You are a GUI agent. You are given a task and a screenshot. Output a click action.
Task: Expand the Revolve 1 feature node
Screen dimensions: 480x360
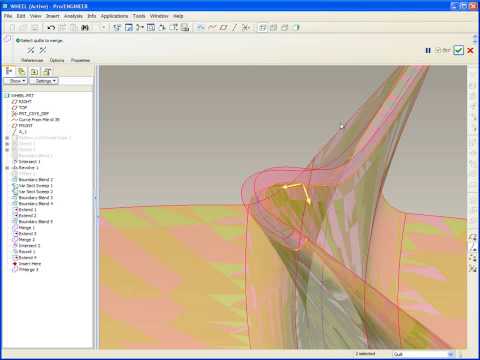7,168
